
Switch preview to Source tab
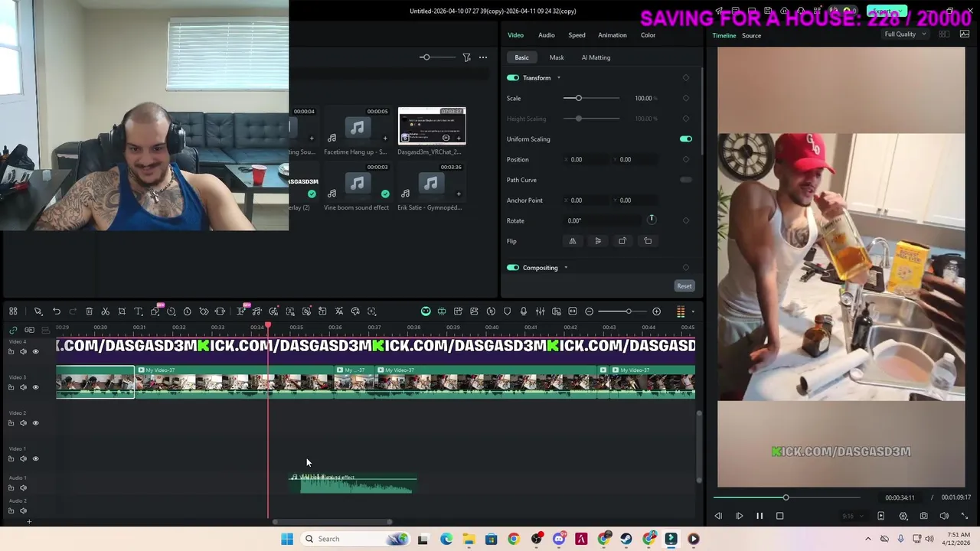[751, 36]
